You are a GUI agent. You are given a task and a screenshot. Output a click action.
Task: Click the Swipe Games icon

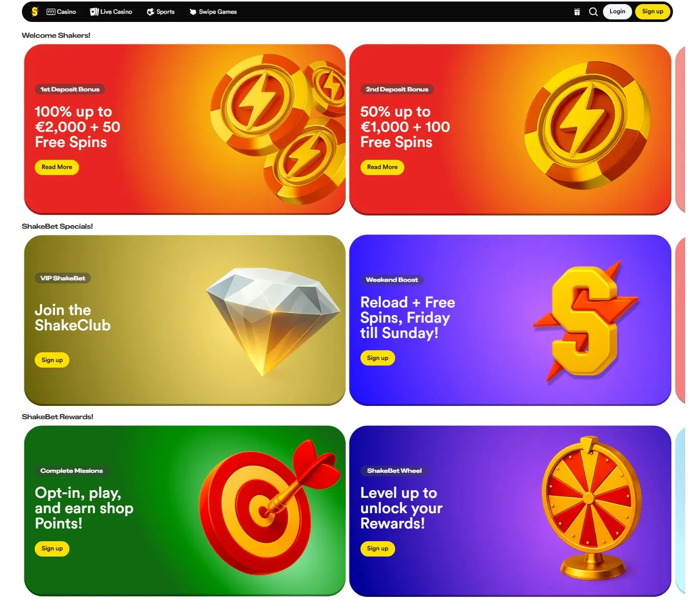point(192,12)
